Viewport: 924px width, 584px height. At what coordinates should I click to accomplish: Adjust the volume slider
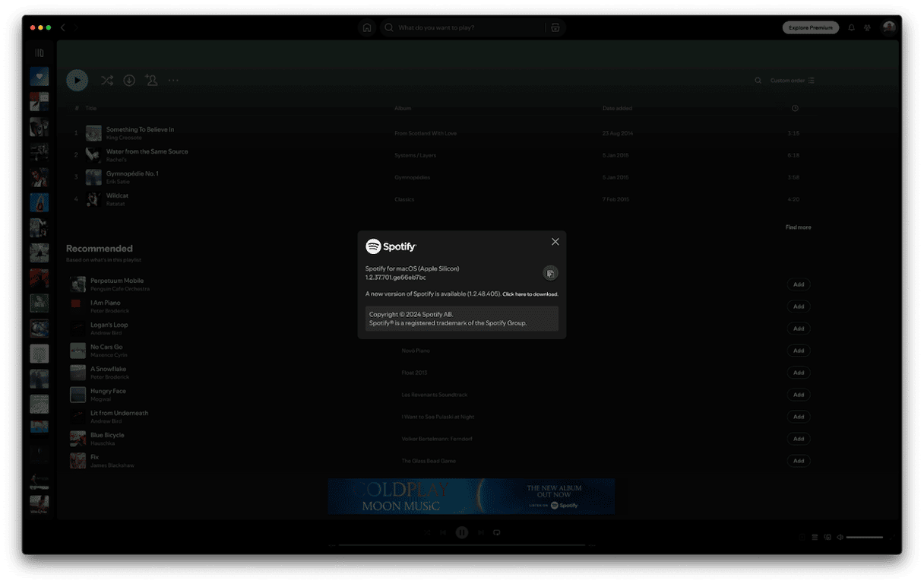(x=865, y=537)
